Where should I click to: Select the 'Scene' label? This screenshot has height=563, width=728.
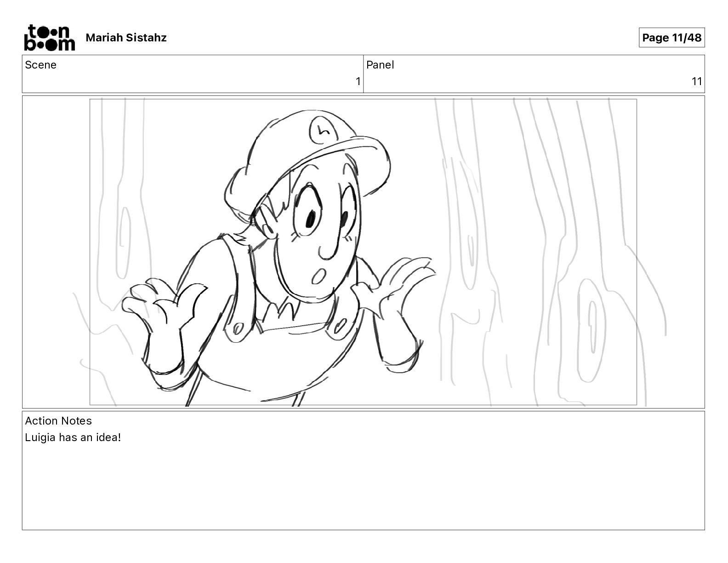point(41,65)
